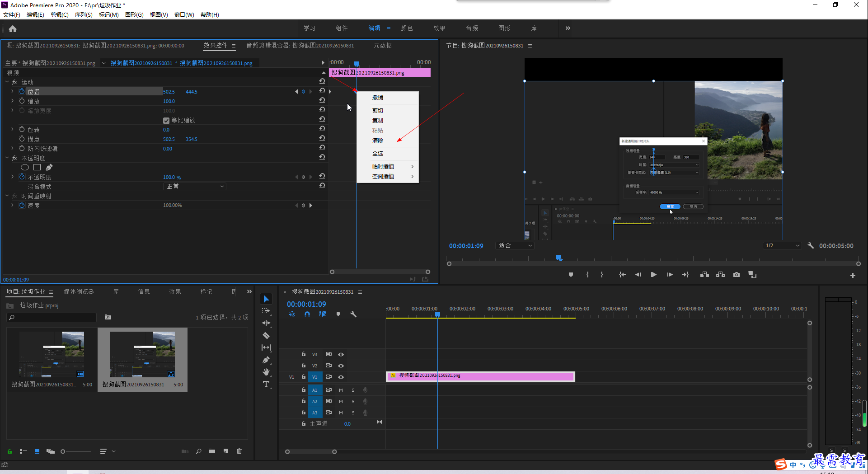Open blend mode dropdown

coord(194,186)
